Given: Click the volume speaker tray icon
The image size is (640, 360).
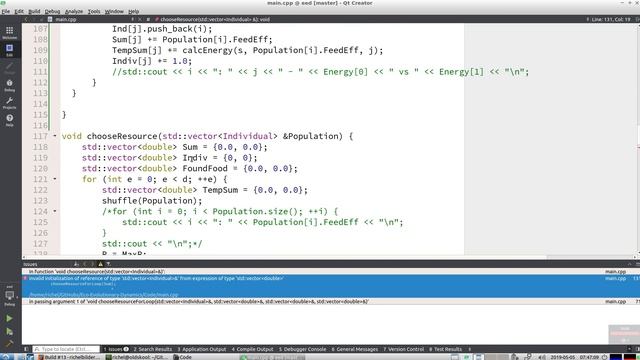Looking at the screenshot, I should click(x=542, y=357).
